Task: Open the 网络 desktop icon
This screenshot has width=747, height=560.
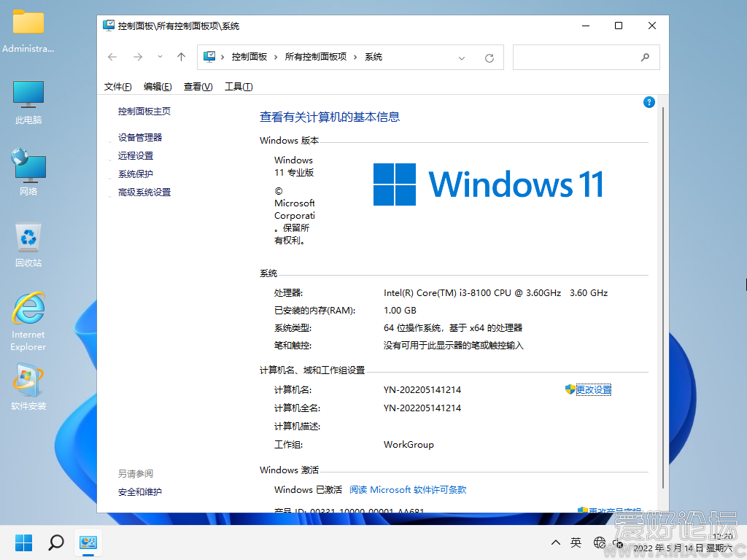Action: click(x=28, y=174)
